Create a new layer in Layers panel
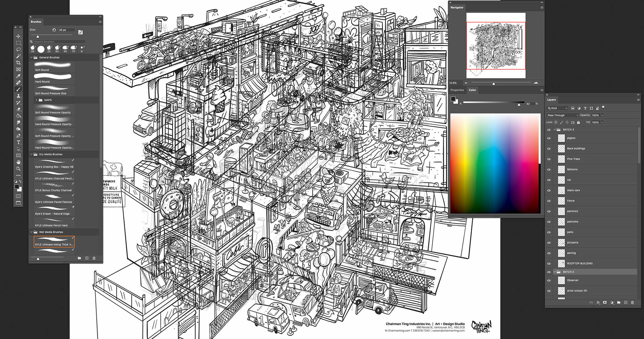Viewport: 644px width, 339px height. (x=626, y=302)
